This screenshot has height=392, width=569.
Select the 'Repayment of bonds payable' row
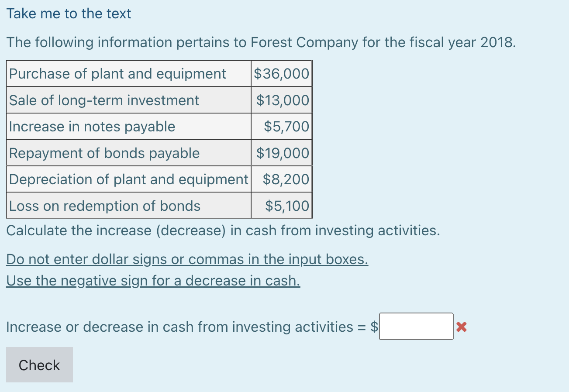(105, 153)
